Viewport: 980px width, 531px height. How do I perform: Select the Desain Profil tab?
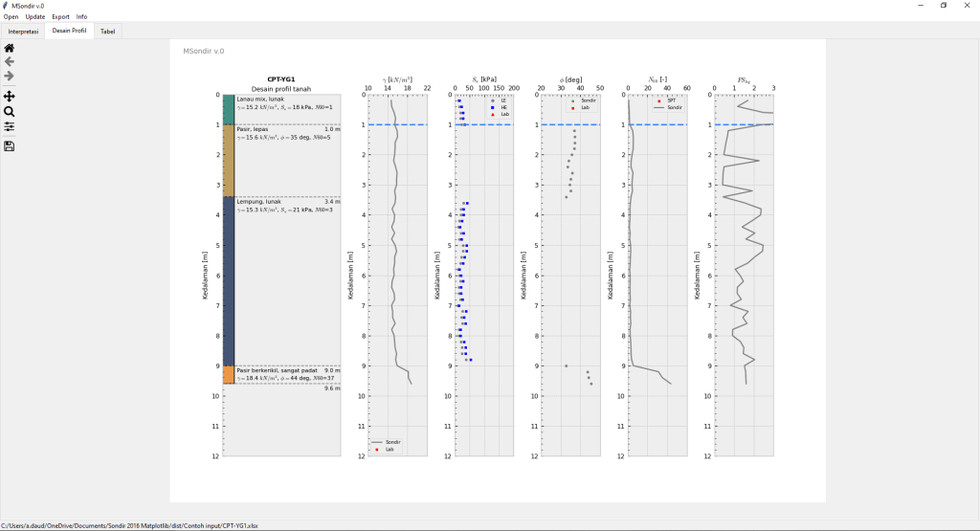click(x=69, y=32)
